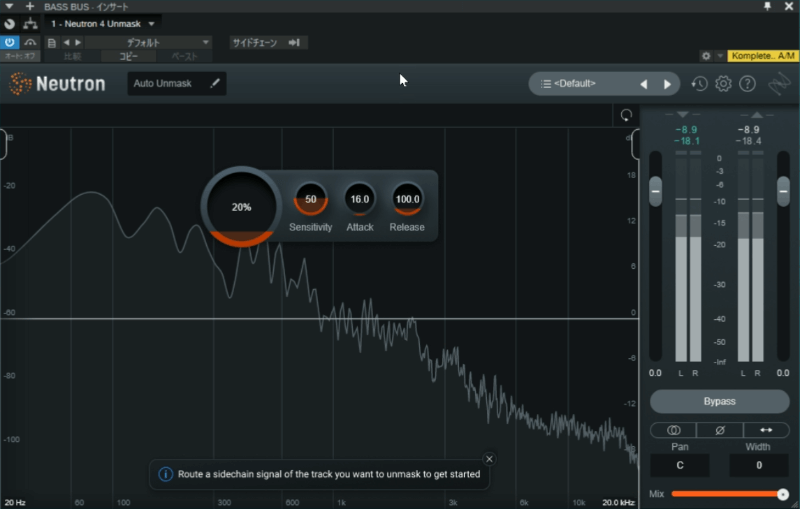Click the 20.0 kHz frequency label

click(x=618, y=502)
